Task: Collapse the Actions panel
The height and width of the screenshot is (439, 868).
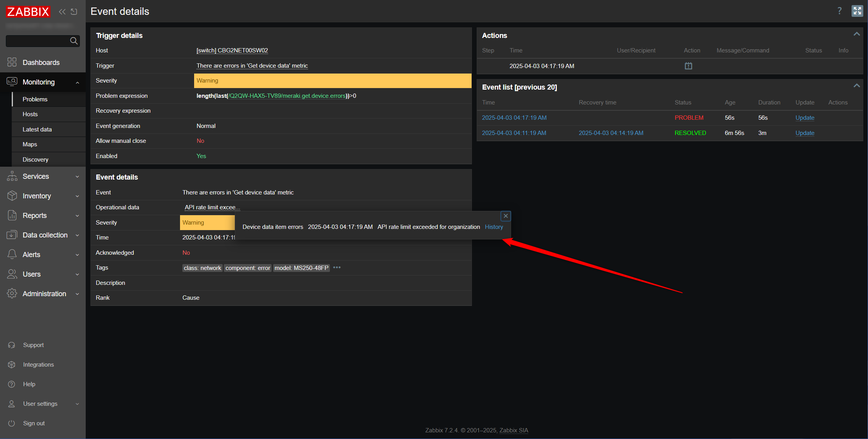Action: pyautogui.click(x=857, y=34)
